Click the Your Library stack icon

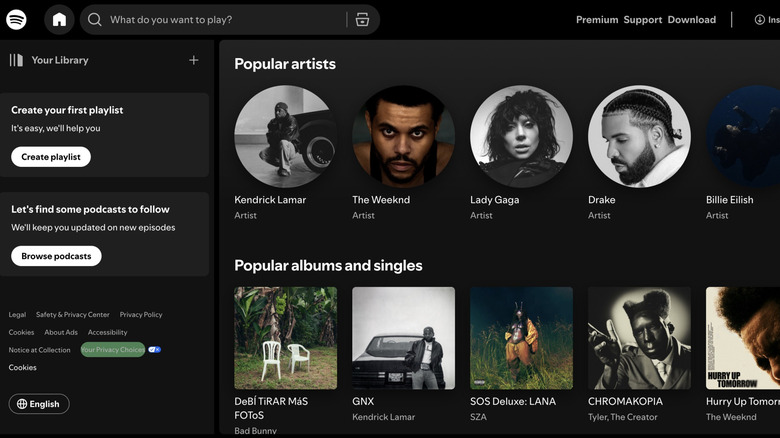coord(16,60)
